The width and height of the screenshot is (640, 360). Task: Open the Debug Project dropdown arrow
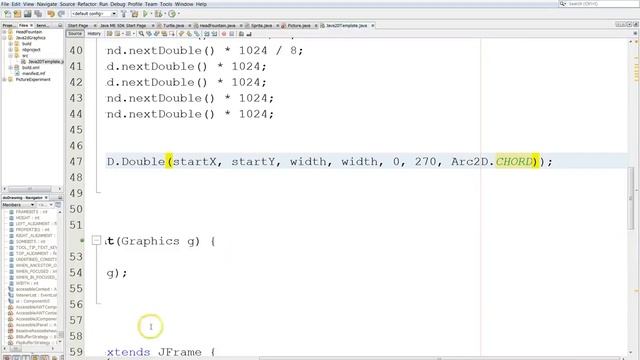tap(165, 14)
